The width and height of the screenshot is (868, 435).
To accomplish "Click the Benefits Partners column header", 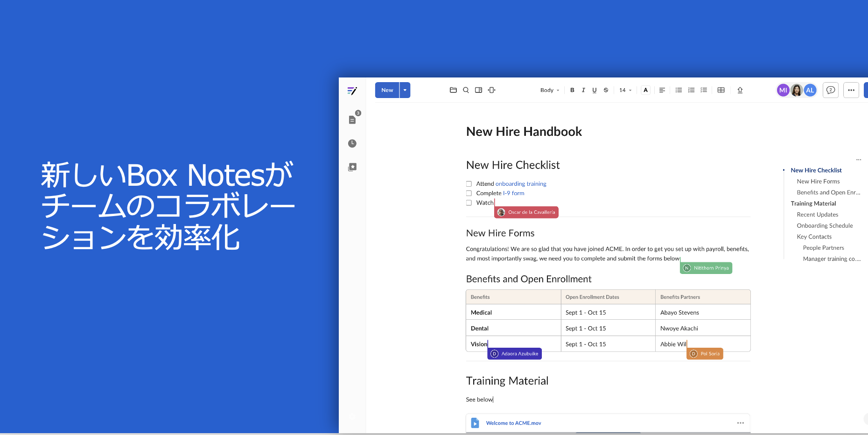I will pyautogui.click(x=703, y=297).
